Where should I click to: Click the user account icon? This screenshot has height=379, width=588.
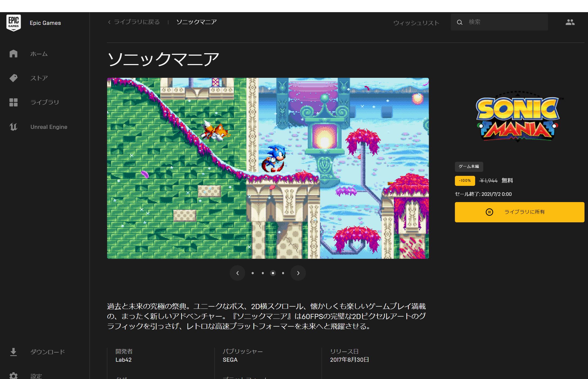tap(570, 22)
